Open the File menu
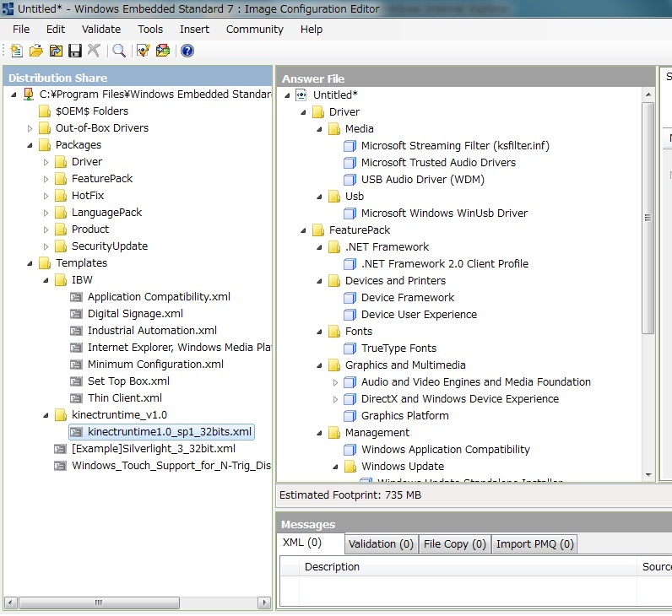The height and width of the screenshot is (616, 672). [x=21, y=30]
